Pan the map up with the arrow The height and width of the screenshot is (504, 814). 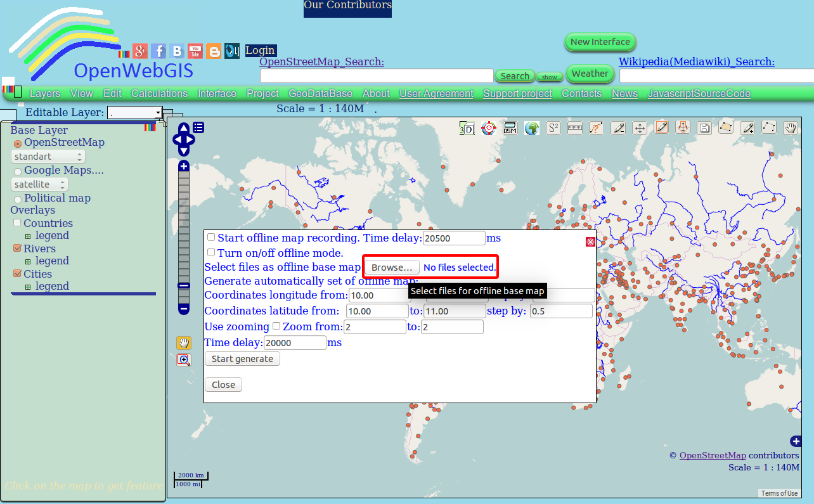click(x=184, y=127)
